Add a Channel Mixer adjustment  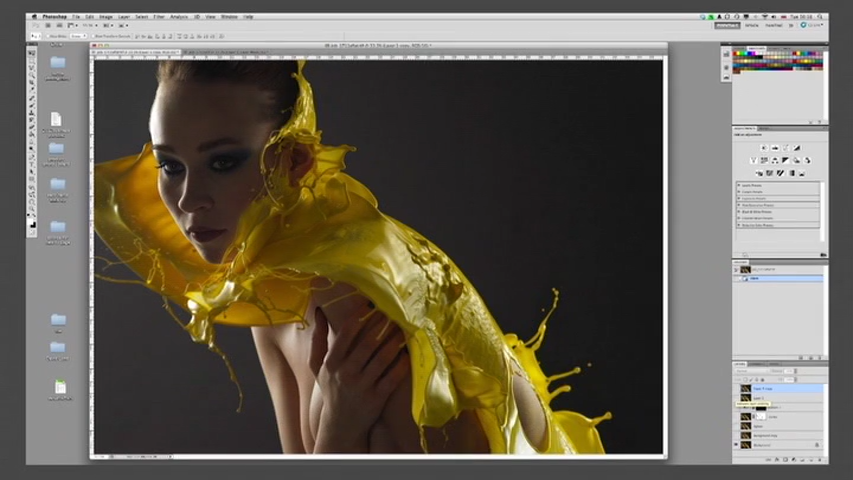coord(808,161)
